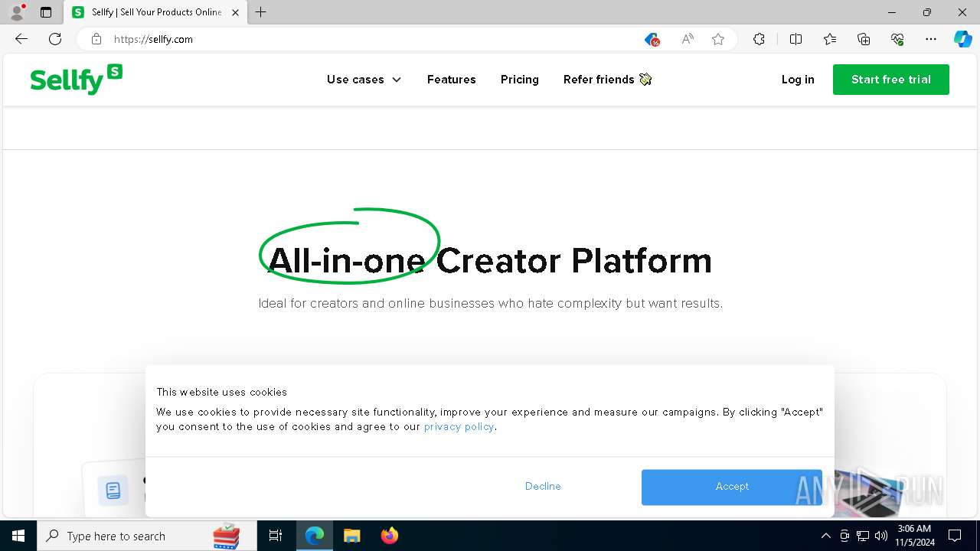This screenshot has height=551, width=980.
Task: Open the Collections icon
Action: coord(864,39)
